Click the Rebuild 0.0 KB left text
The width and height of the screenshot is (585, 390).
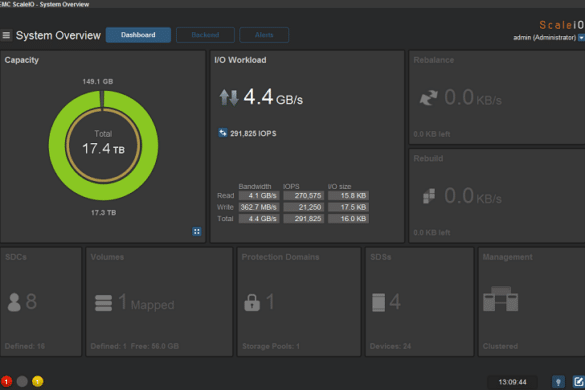[x=432, y=233]
